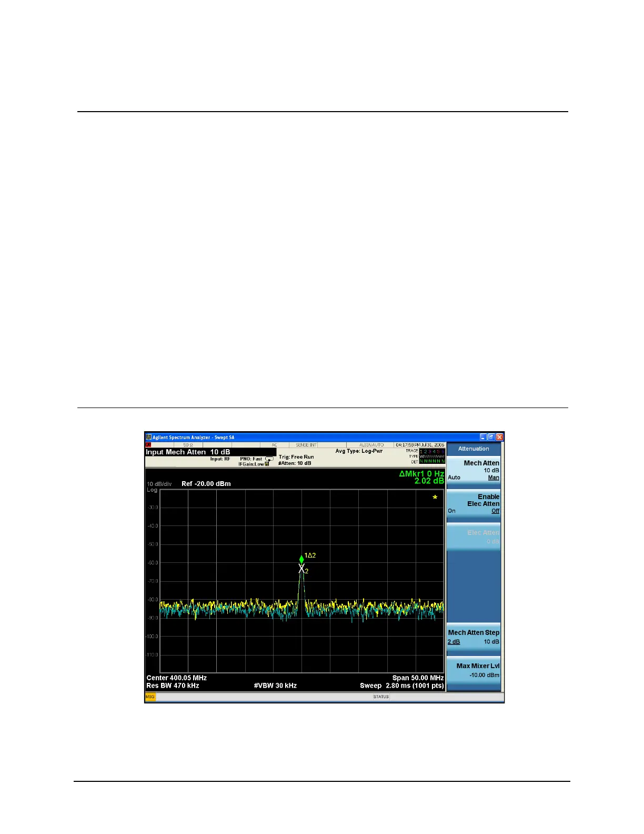Select the reference marker X labeled 2
This screenshot has height=834, width=644.
coord(302,569)
